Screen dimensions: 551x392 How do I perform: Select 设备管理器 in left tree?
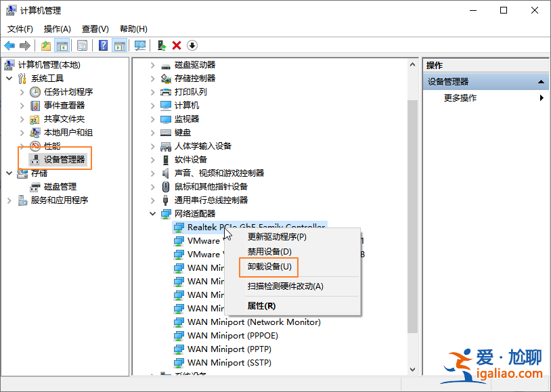[64, 160]
